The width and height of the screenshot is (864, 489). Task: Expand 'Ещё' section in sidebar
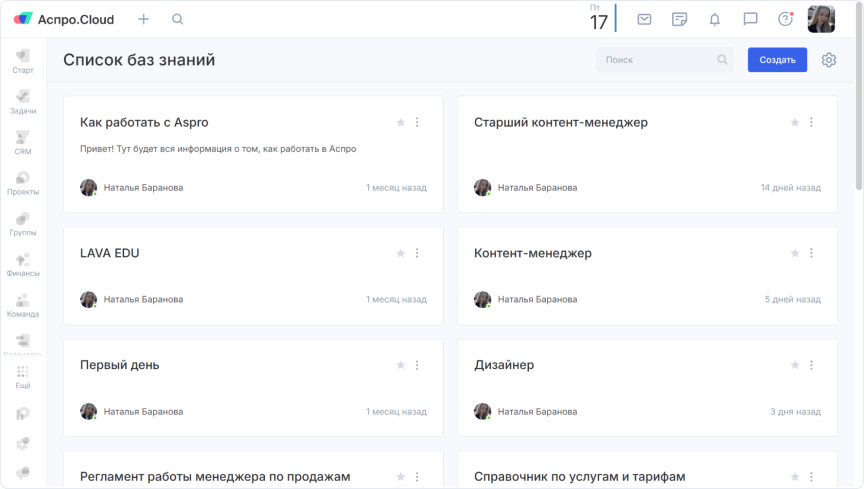pos(23,376)
